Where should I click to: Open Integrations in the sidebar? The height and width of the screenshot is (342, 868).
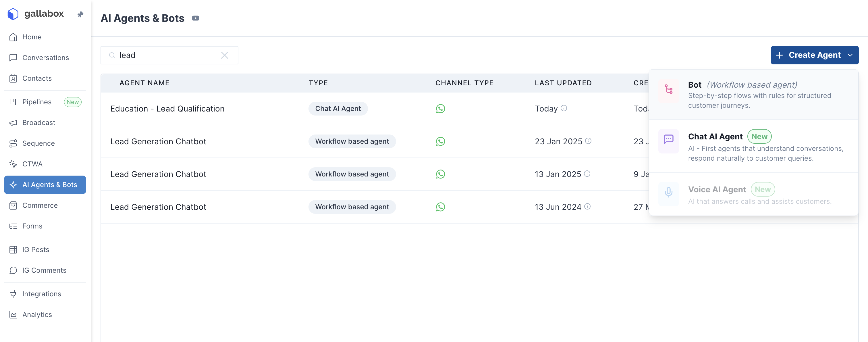pos(41,294)
